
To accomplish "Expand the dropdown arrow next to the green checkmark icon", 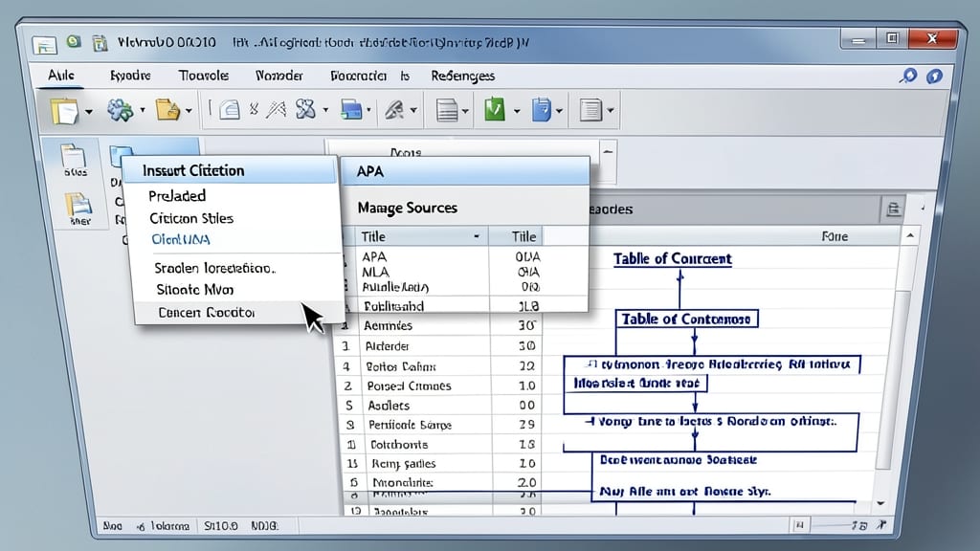I will 517,112.
